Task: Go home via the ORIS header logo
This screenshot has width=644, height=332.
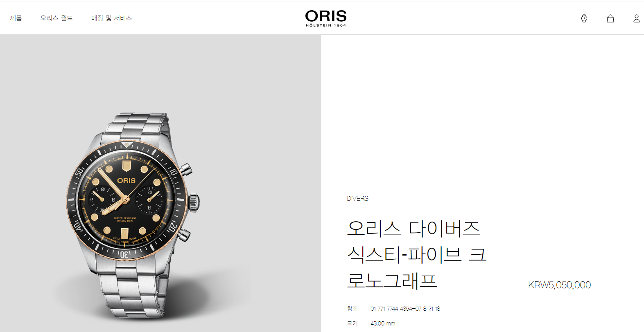Action: coord(326,18)
